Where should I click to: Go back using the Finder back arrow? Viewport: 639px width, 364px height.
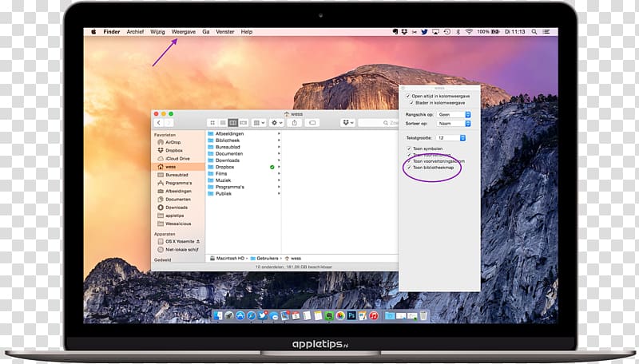pos(158,123)
